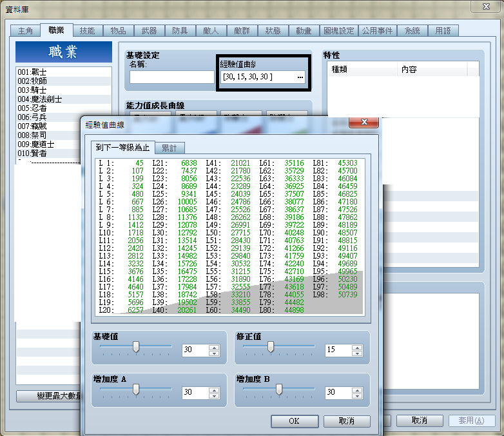This screenshot has height=436, width=504.
Task: Open the experience curve ellipsis button
Action: [300, 77]
